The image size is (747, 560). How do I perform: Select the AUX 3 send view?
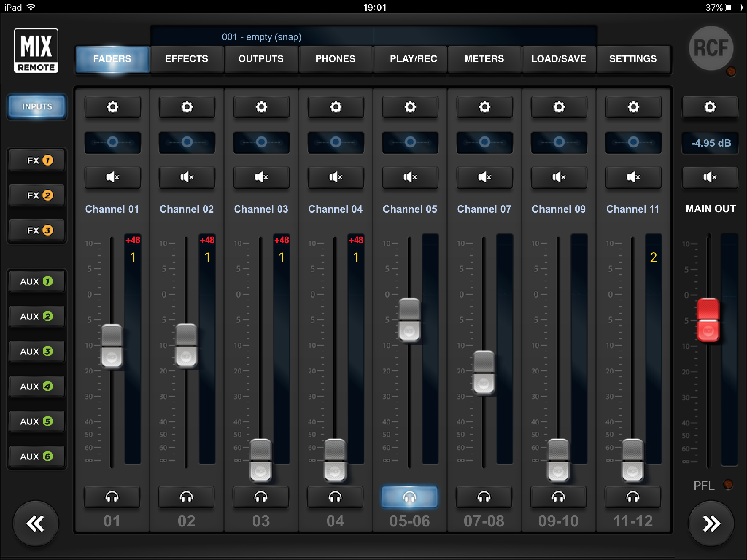pos(37,351)
